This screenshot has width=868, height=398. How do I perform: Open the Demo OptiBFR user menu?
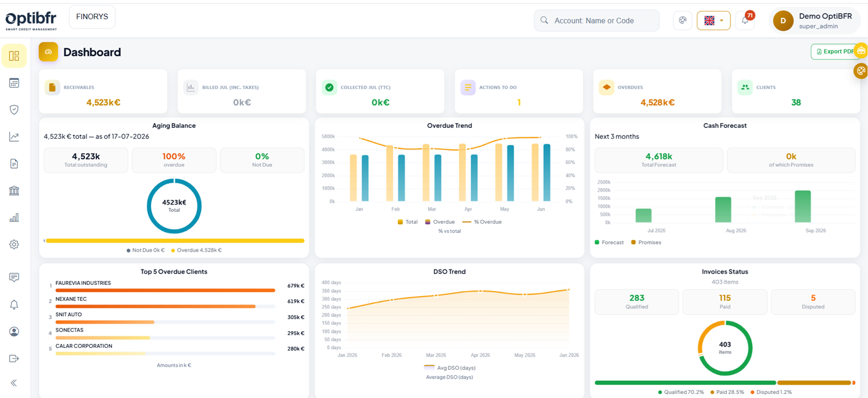[815, 21]
